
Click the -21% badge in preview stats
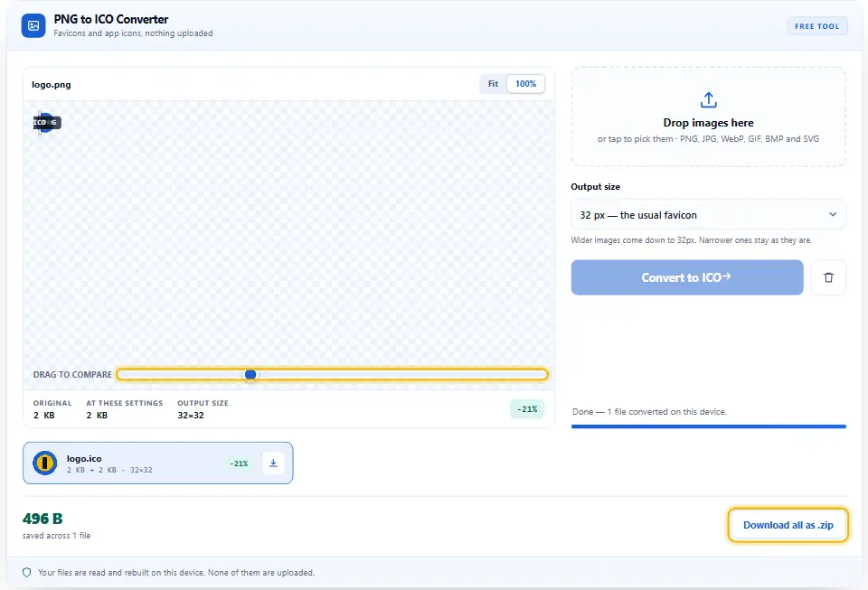coord(527,409)
